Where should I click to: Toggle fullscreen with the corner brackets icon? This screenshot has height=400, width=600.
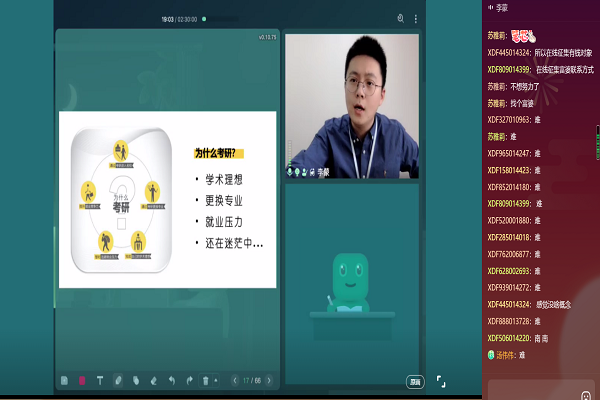pos(441,381)
